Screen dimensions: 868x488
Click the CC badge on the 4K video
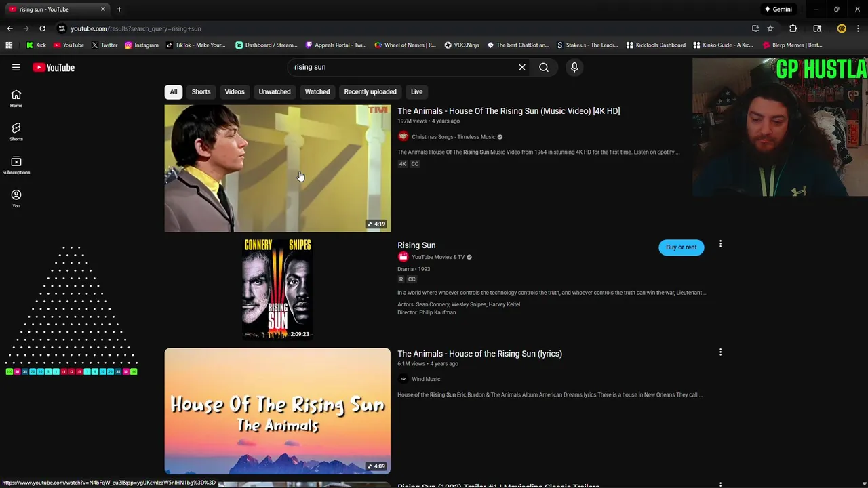tap(415, 164)
